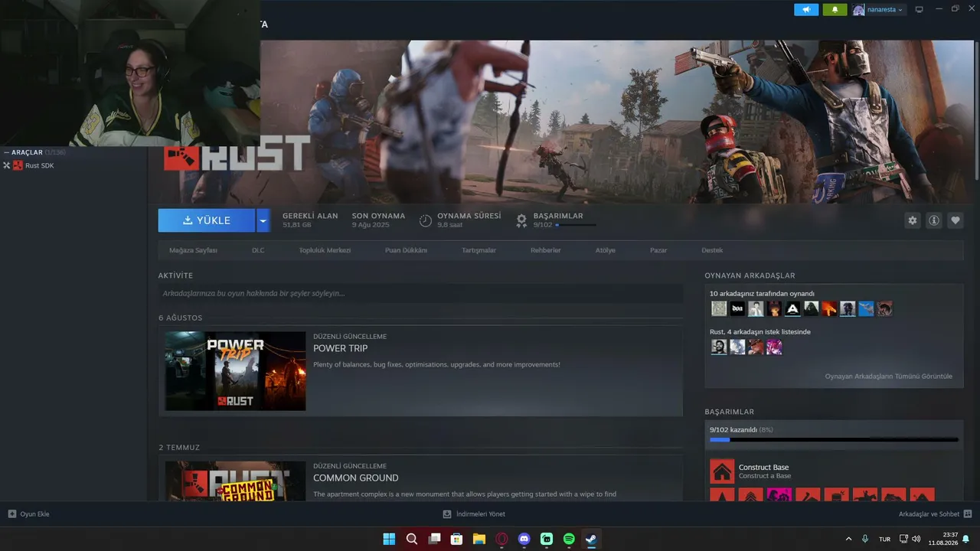Click the download manager icon in bottom bar
980x551 pixels.
(x=447, y=514)
